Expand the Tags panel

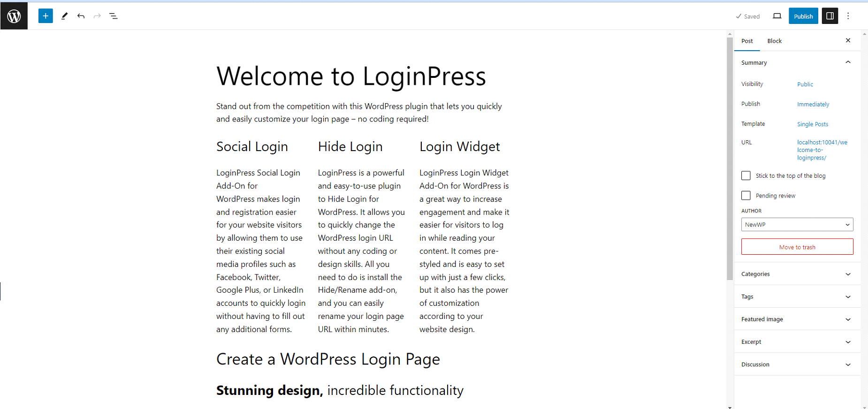[x=797, y=296]
